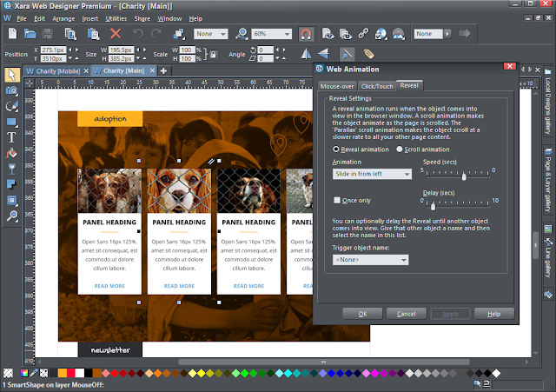Undo the last action
The width and height of the screenshot is (556, 392).
[138, 34]
